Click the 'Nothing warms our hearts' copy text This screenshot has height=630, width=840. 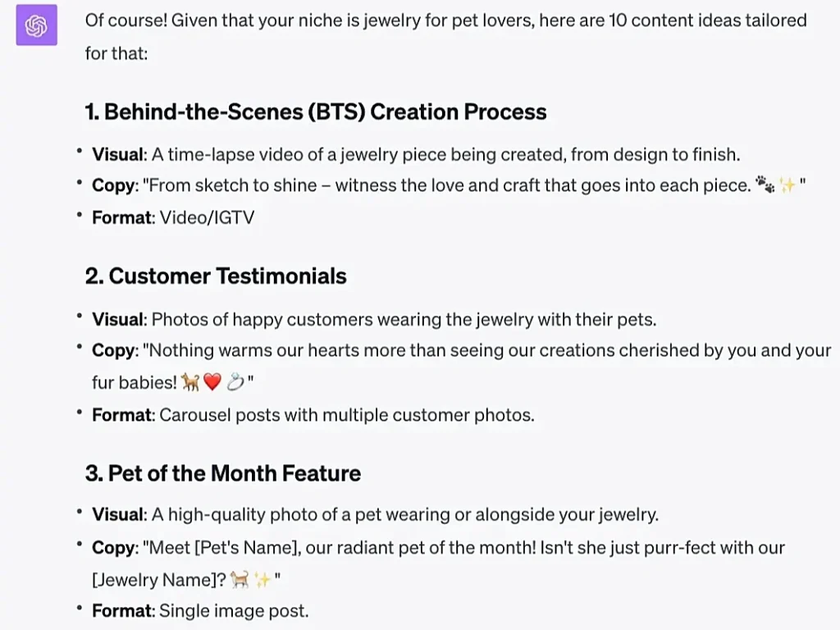(461, 366)
